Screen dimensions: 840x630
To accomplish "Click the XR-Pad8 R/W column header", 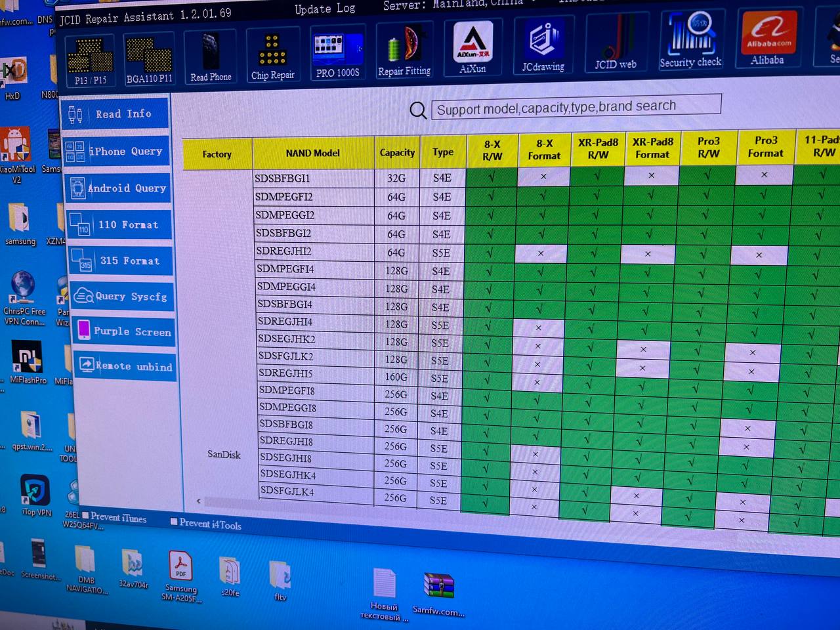I will click(x=598, y=148).
